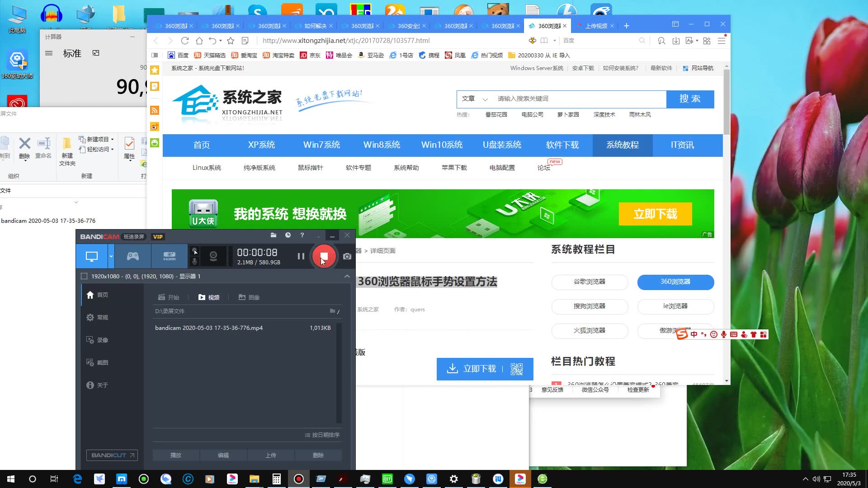Pause the Bandicam recording
Screen dimensions: 868x488
tap(301, 256)
